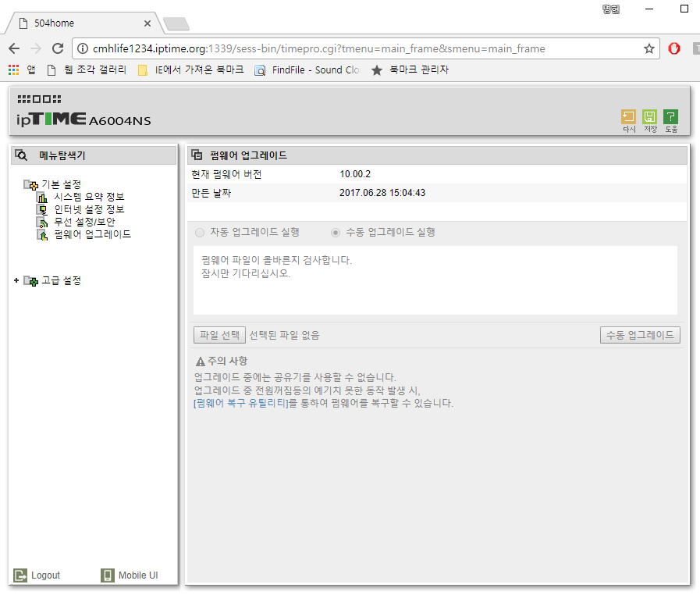The width and height of the screenshot is (700, 595).
Task: Open the 도움 help question-mark icon
Action: (670, 117)
